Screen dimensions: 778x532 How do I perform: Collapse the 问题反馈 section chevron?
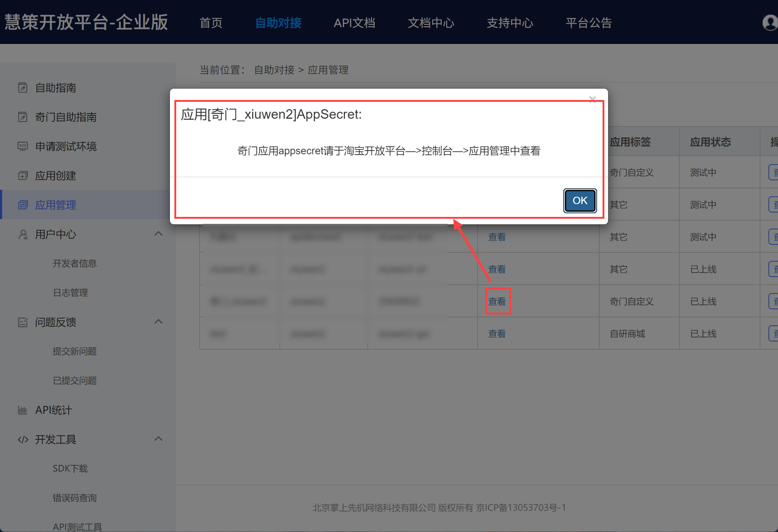158,322
